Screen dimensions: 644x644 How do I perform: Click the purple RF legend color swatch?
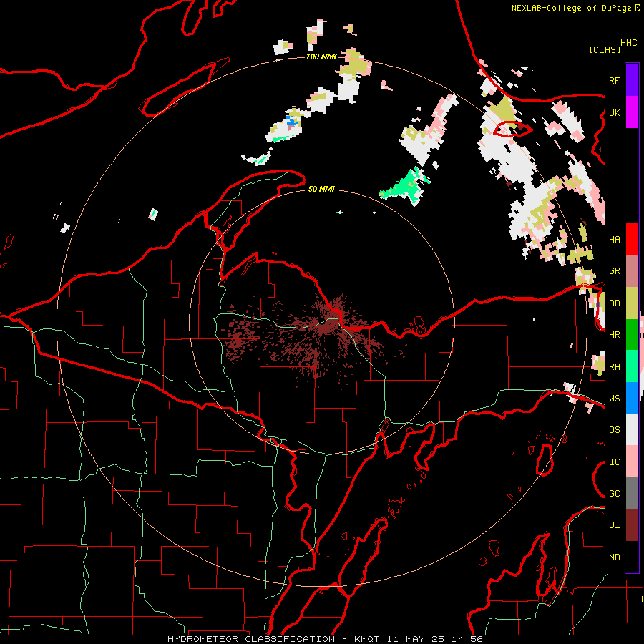click(632, 80)
